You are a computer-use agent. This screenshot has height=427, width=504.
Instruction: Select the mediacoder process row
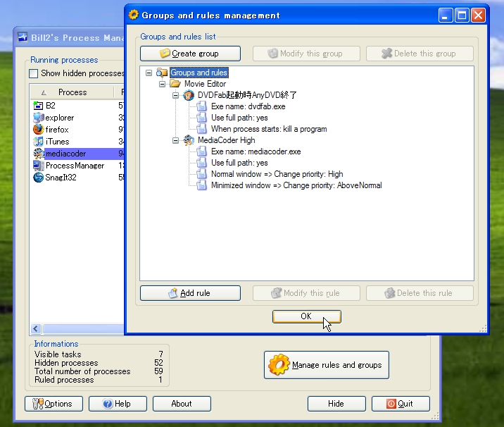point(77,154)
